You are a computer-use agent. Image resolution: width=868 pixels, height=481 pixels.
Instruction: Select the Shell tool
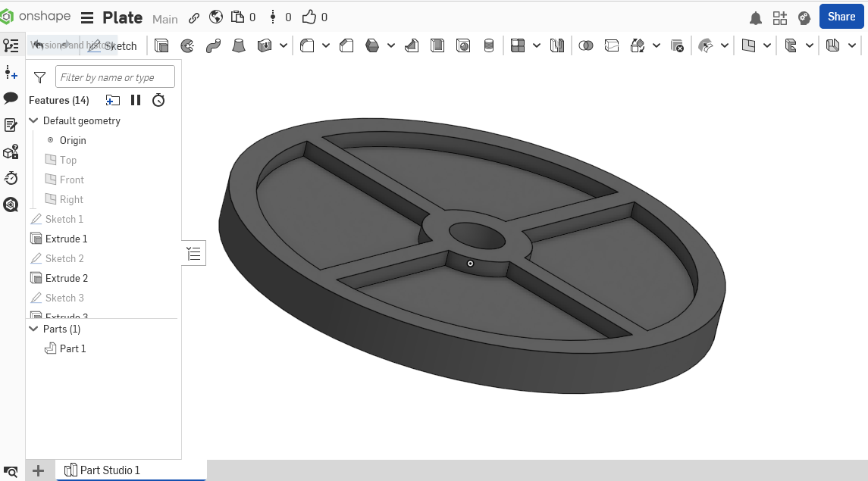coord(439,45)
